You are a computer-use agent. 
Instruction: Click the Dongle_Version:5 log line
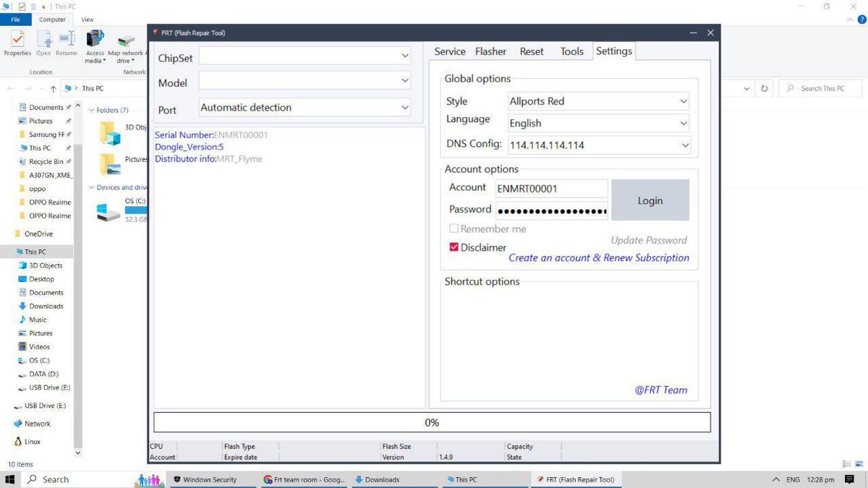pyautogui.click(x=190, y=147)
